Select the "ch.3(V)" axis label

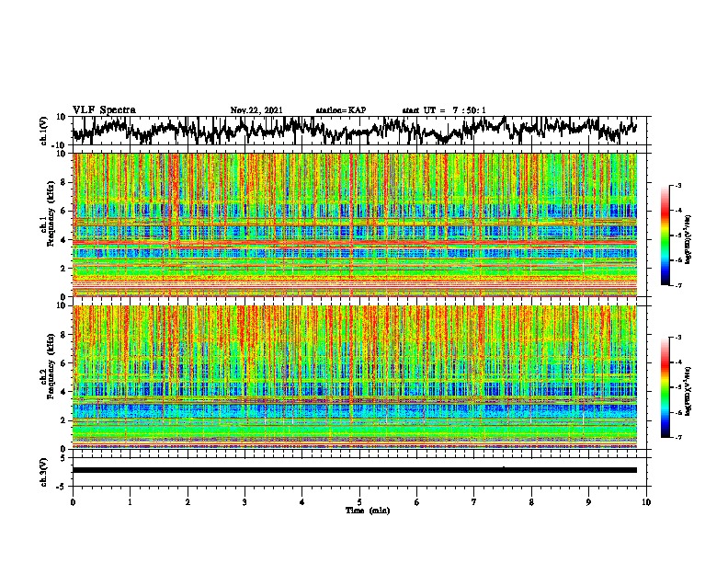pos(44,472)
